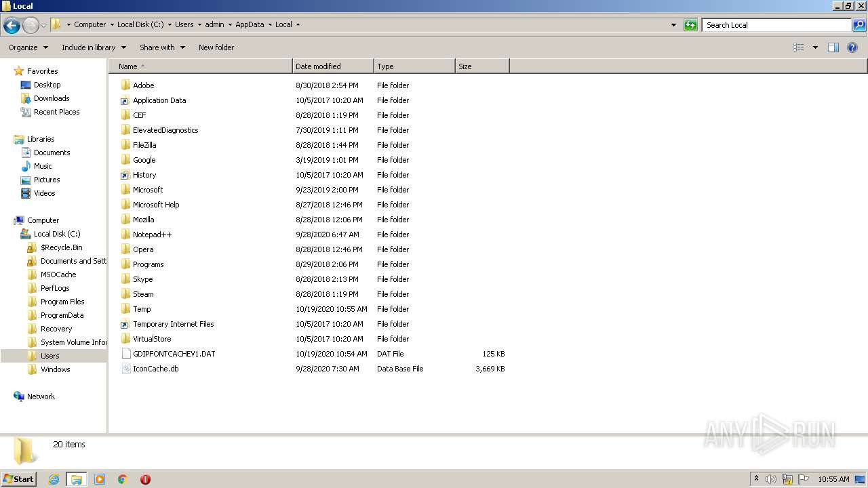Image resolution: width=868 pixels, height=488 pixels.
Task: Click the Back navigation arrow
Action: [12, 26]
